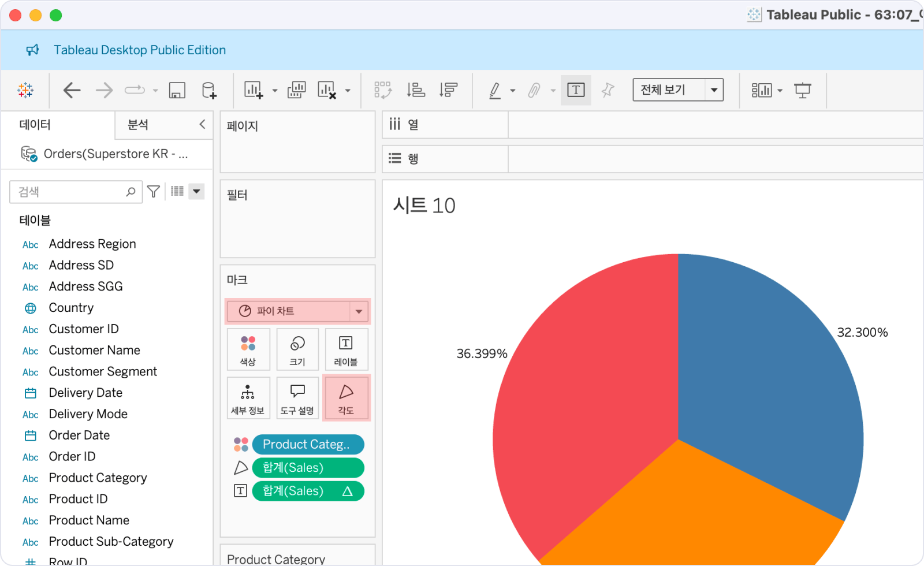Screen dimensions: 924x566
Task: Open dropdown arrow beside Show Me cards icon
Action: (x=780, y=91)
